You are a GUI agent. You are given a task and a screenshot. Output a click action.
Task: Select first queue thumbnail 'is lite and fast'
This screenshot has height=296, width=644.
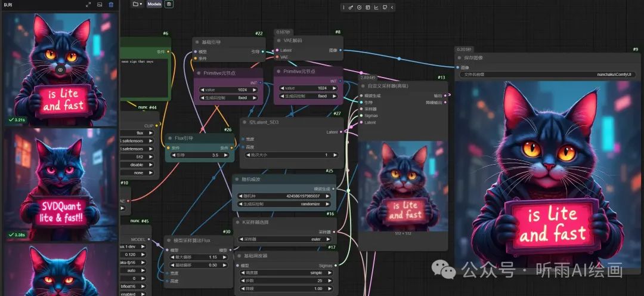60,69
